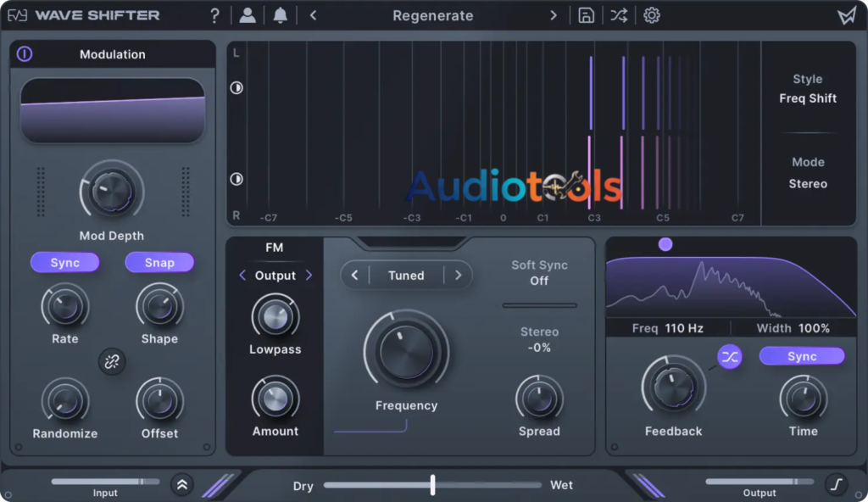Open the user account icon
868x502 pixels.
[x=248, y=15]
